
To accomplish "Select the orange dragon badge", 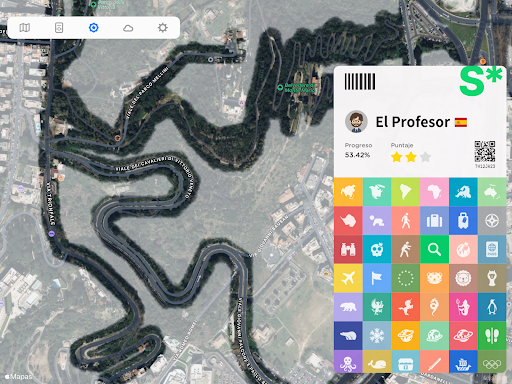I will tap(434, 307).
